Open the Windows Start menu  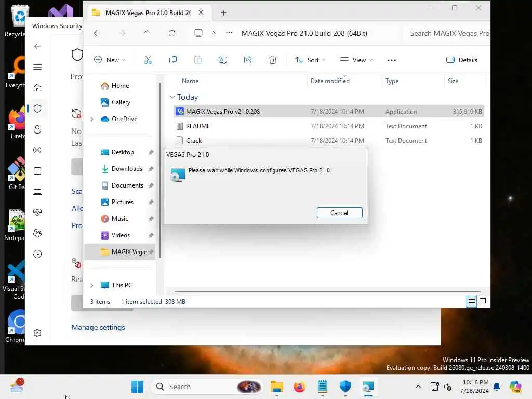pos(137,387)
